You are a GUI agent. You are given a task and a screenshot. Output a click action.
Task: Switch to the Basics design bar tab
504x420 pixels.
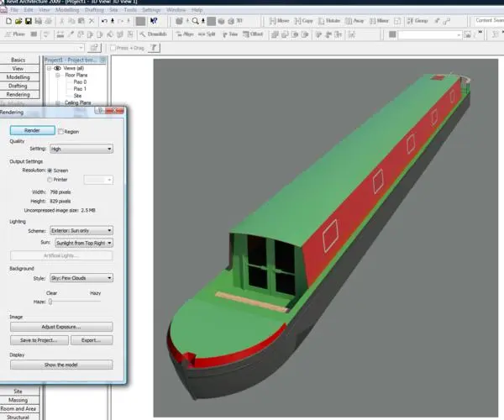(x=19, y=60)
